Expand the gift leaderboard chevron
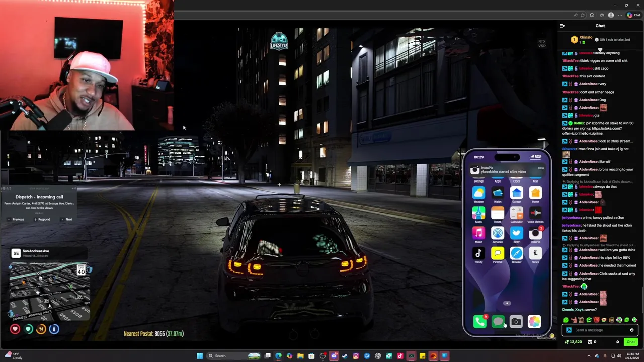This screenshot has height=362, width=644. (x=600, y=50)
